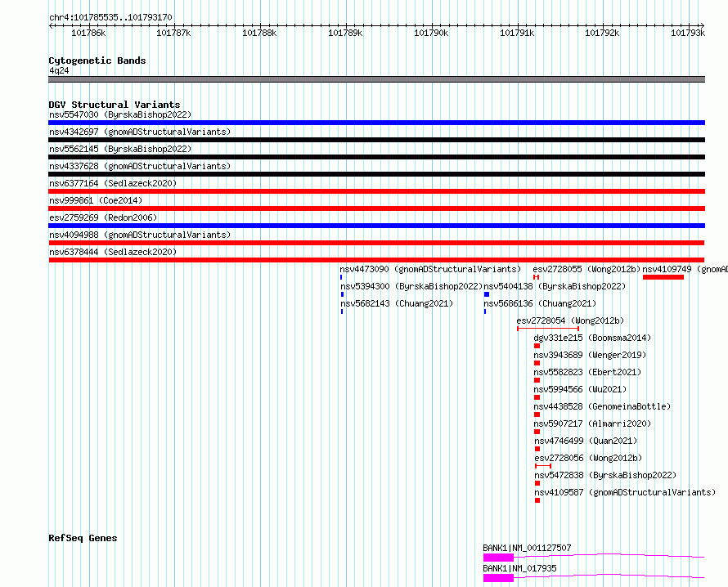
Task: Open nsv4109587 gnomADStructuralVariants label
Action: click(625, 492)
